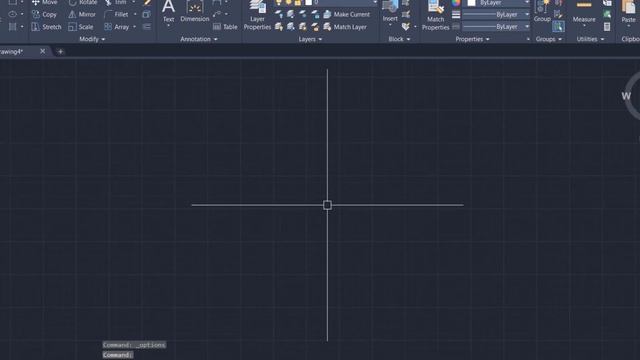Toggle group selection on/off in Groups panel

coord(558,27)
